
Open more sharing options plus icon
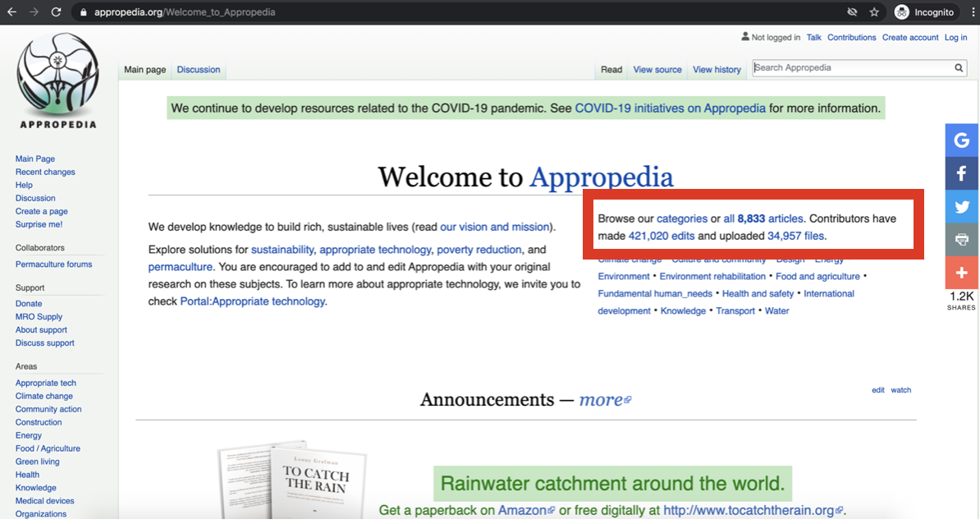(x=961, y=273)
